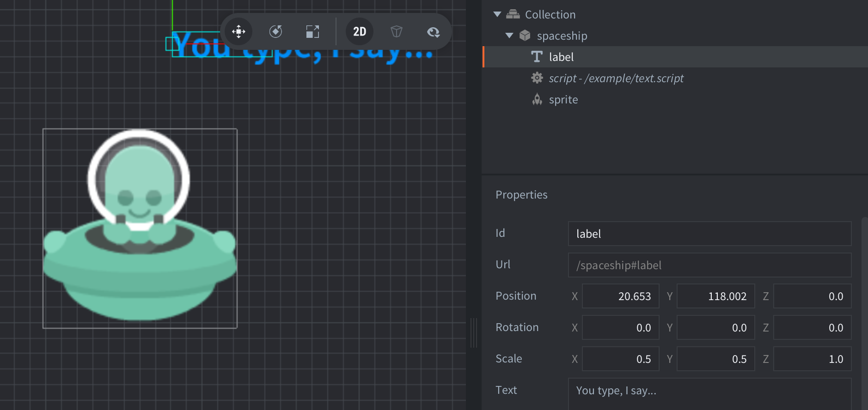Click the Text field 'You type, I say...'

709,391
